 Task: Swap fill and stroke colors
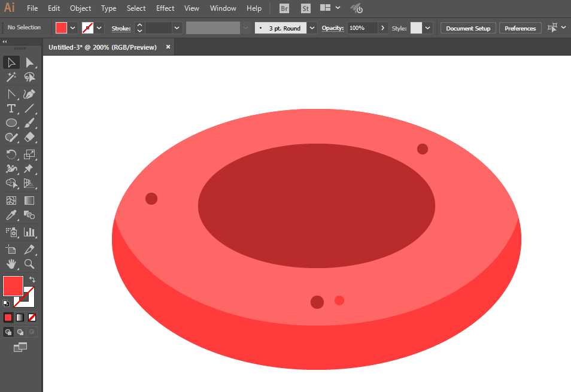point(32,279)
